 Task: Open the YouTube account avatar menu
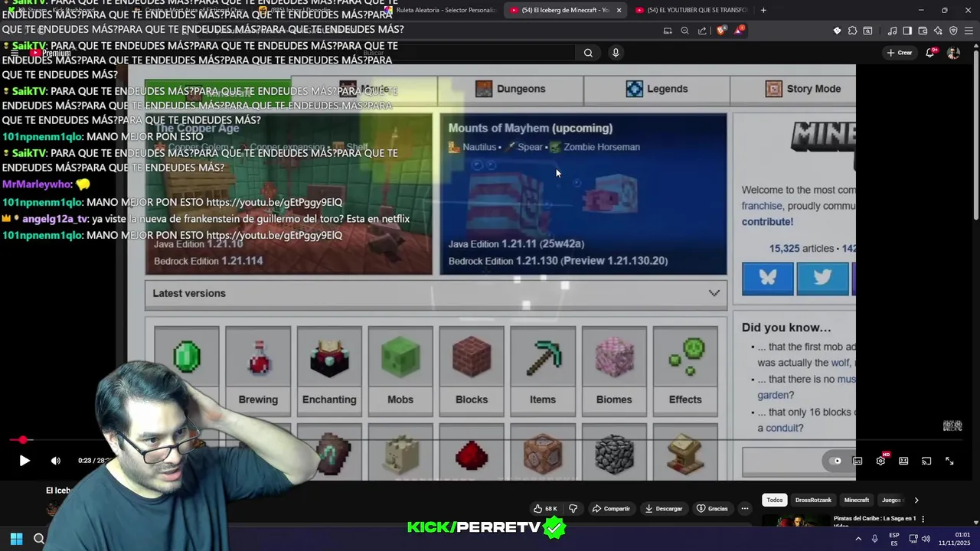953,53
